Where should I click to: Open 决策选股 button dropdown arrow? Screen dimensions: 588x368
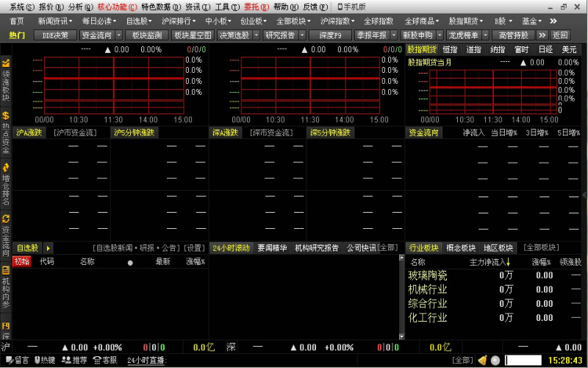(x=256, y=35)
